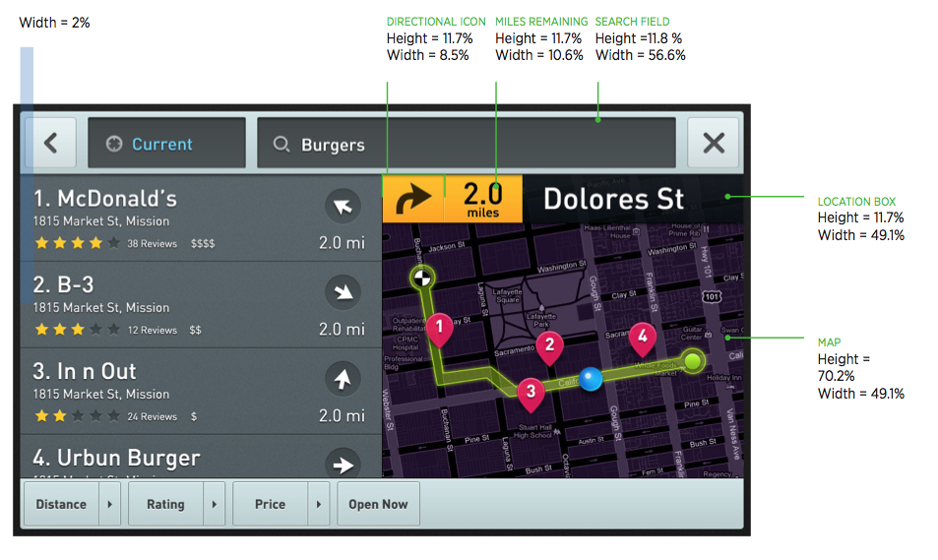Open the B-3 result row
The image size is (938, 560).
click(x=201, y=304)
